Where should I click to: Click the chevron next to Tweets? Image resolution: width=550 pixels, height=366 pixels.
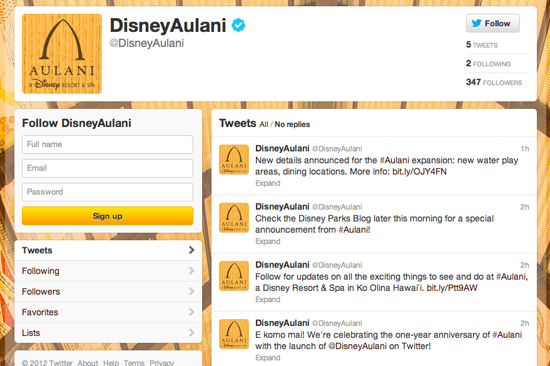pos(192,250)
